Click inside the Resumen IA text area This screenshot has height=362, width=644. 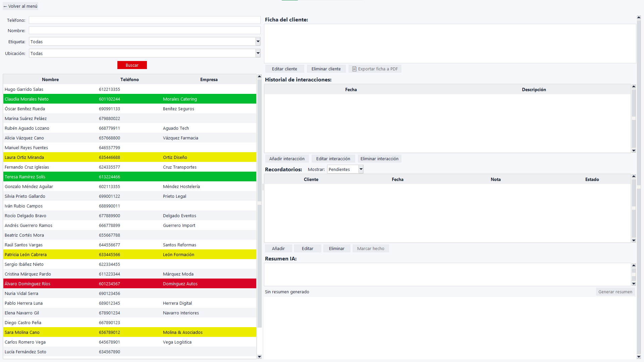[448, 275]
